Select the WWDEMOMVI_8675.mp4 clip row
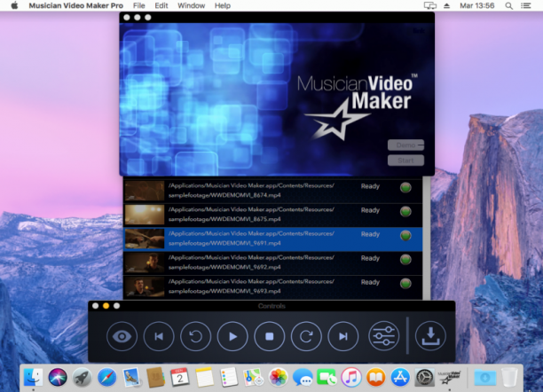 point(273,215)
